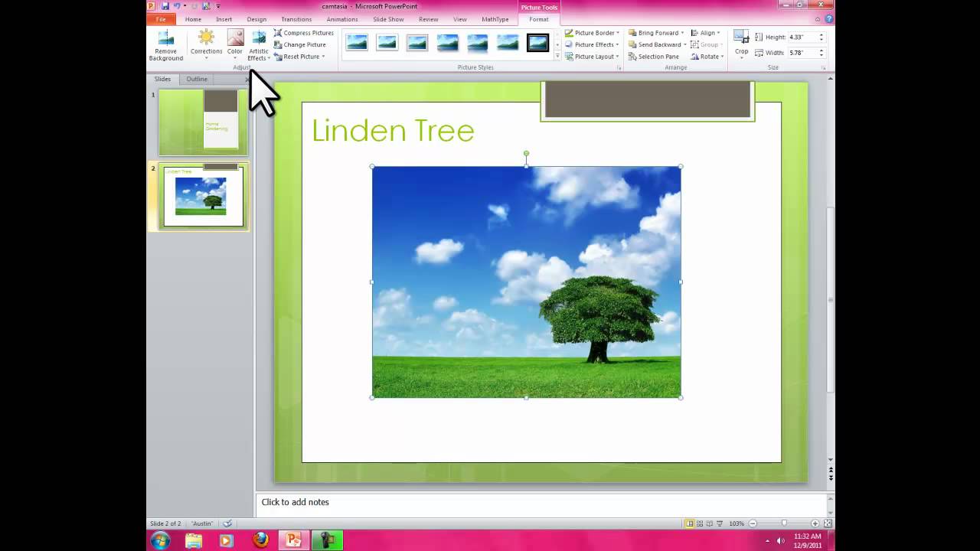
Task: Click Send Backward
Action: pos(657,44)
